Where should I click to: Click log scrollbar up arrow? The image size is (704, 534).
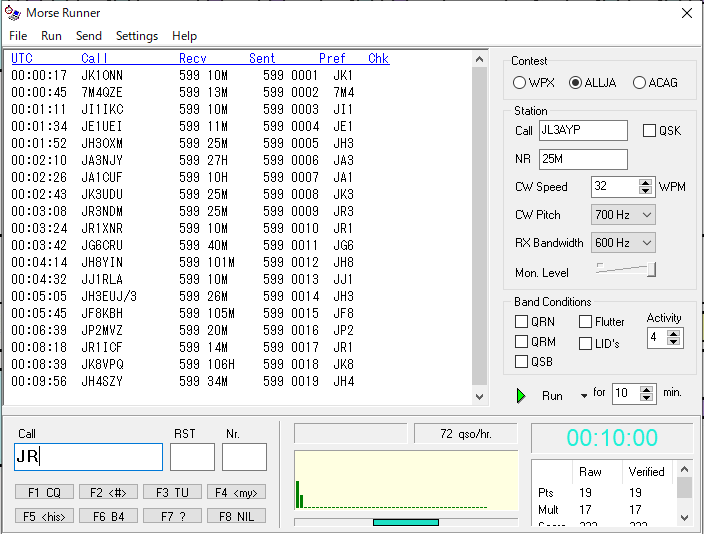(x=480, y=59)
